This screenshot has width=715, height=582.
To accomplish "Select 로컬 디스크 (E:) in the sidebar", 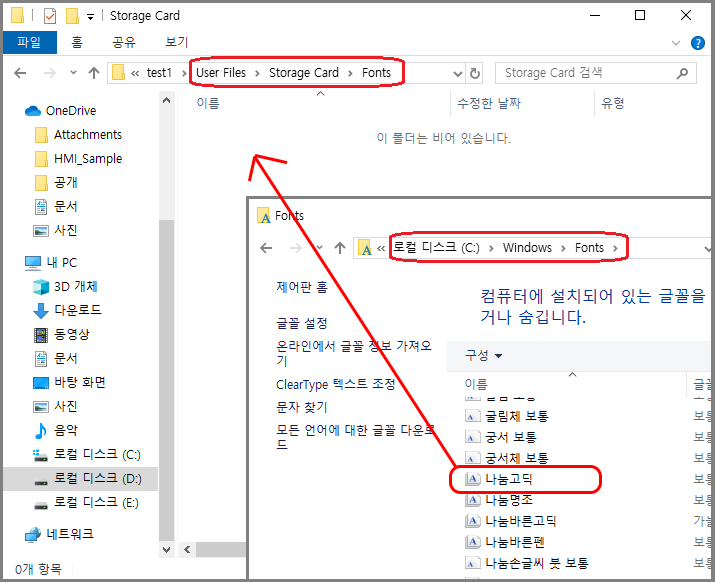I will point(87,503).
